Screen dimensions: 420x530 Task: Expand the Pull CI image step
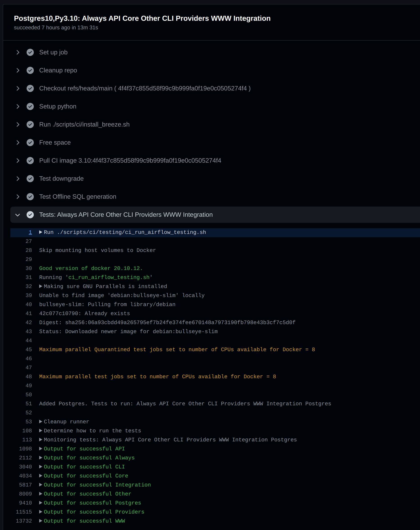(x=18, y=161)
